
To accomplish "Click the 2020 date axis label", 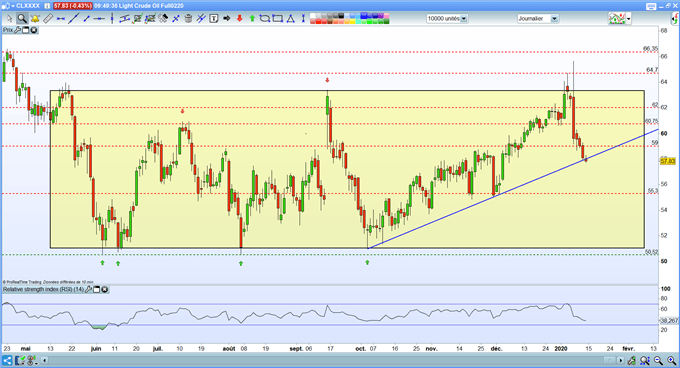I will coord(561,348).
